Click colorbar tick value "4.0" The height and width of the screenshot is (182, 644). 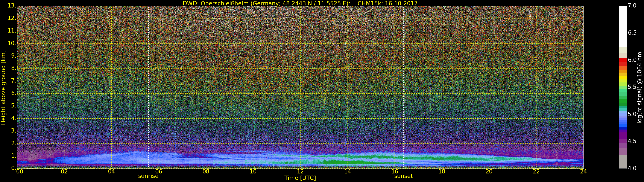click(x=632, y=168)
